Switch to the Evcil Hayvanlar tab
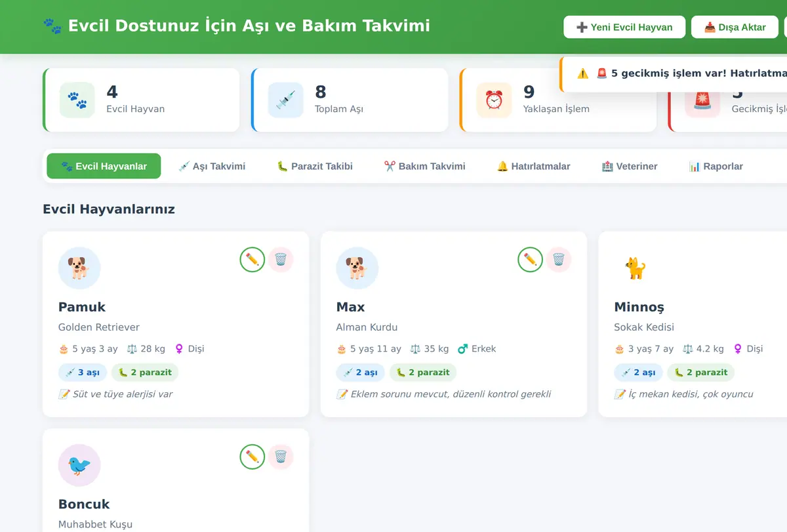Viewport: 787px width, 532px height. tap(104, 167)
